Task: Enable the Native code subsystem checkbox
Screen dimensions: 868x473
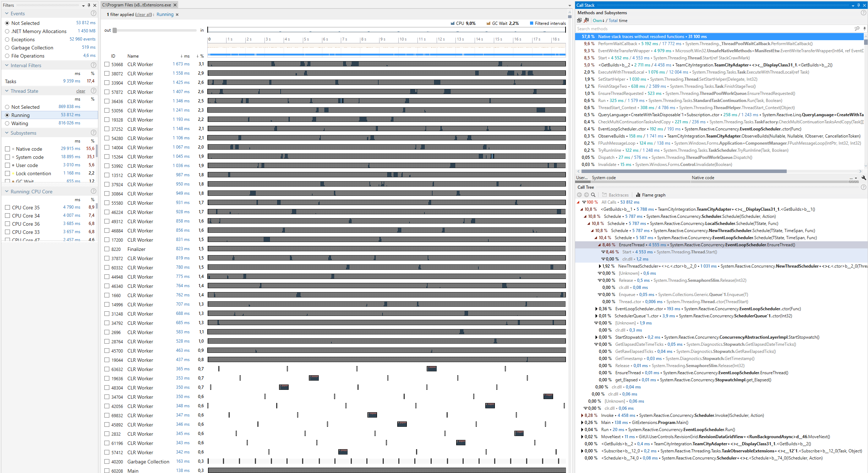Action: click(8, 149)
